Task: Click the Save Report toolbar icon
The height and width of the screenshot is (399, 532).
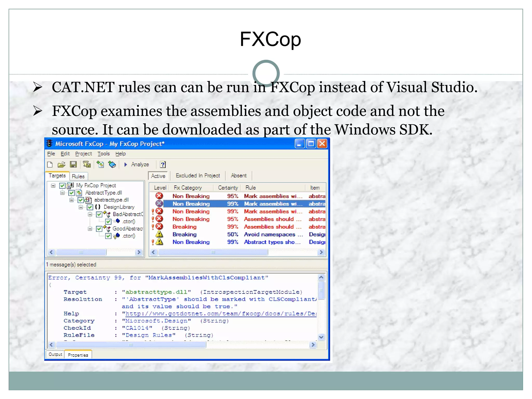Action: [x=87, y=164]
